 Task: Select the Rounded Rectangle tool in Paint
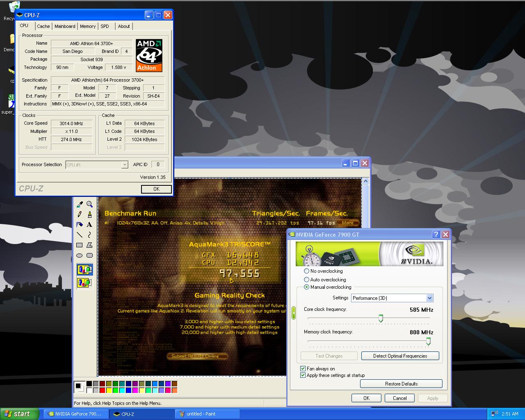click(89, 255)
